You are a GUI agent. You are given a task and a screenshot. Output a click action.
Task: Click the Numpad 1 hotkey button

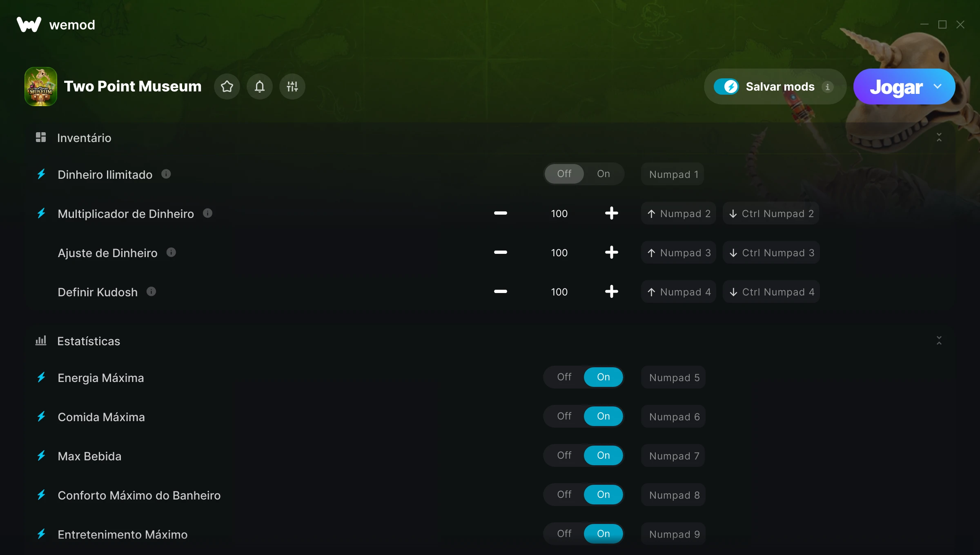673,174
